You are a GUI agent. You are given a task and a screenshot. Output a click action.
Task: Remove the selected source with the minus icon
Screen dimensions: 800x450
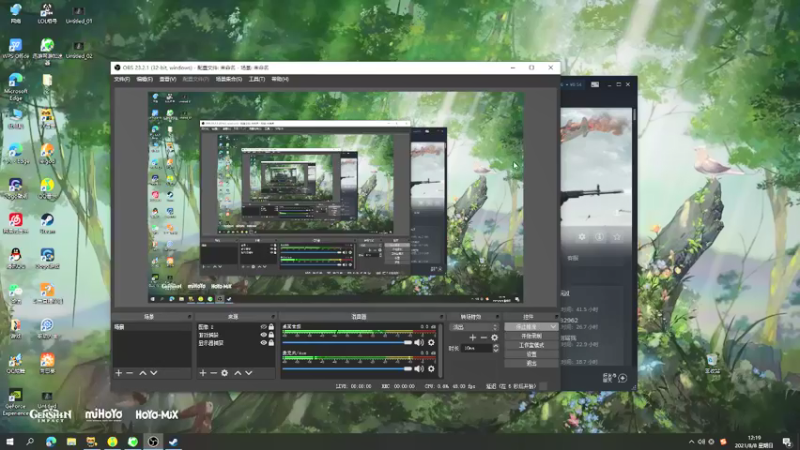pyautogui.click(x=213, y=373)
